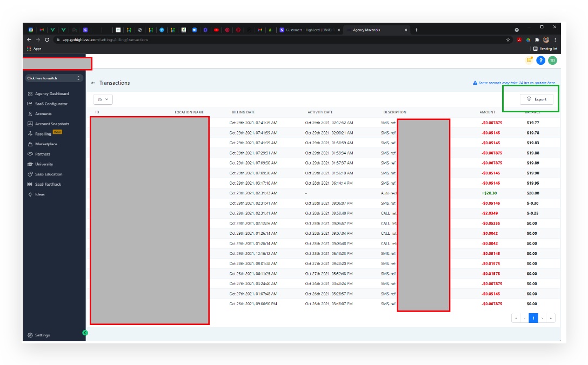Image resolution: width=588 pixels, height=365 pixels.
Task: Open the yellow task list notifications icon
Action: tap(529, 60)
